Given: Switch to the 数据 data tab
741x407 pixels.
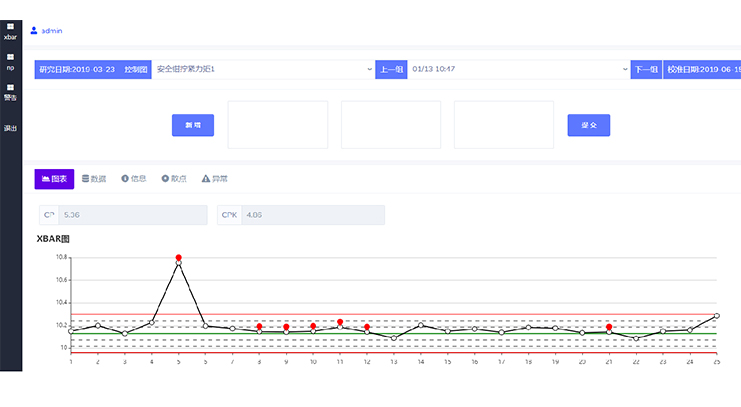Looking at the screenshot, I should point(93,179).
